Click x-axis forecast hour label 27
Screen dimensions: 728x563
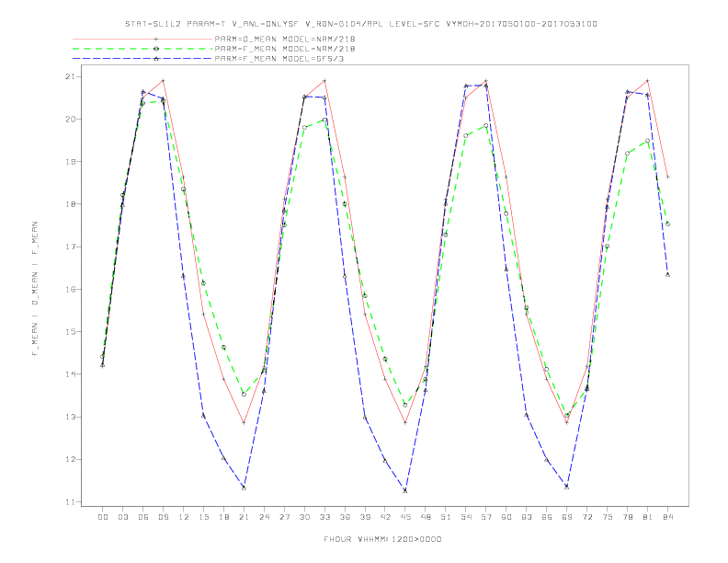point(284,517)
